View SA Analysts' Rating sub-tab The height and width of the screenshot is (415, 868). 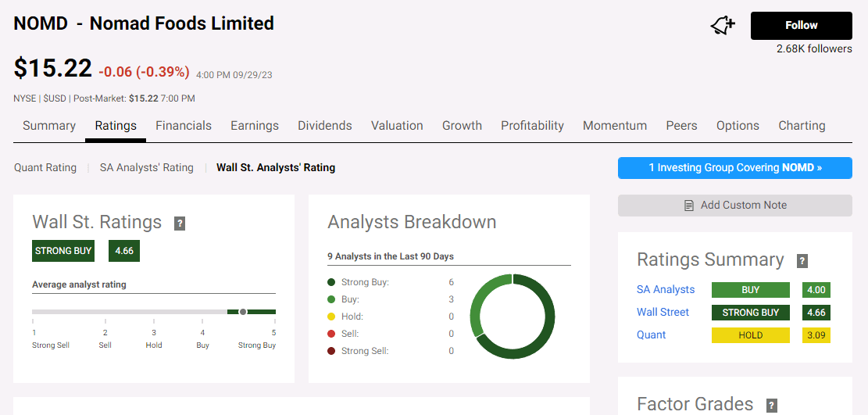pyautogui.click(x=146, y=167)
